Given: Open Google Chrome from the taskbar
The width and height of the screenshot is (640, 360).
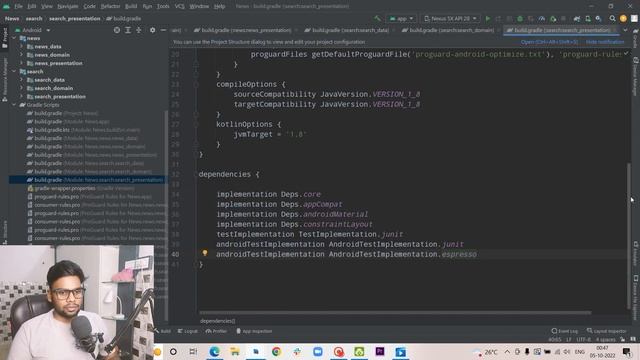Looking at the screenshot, I should tap(276, 351).
